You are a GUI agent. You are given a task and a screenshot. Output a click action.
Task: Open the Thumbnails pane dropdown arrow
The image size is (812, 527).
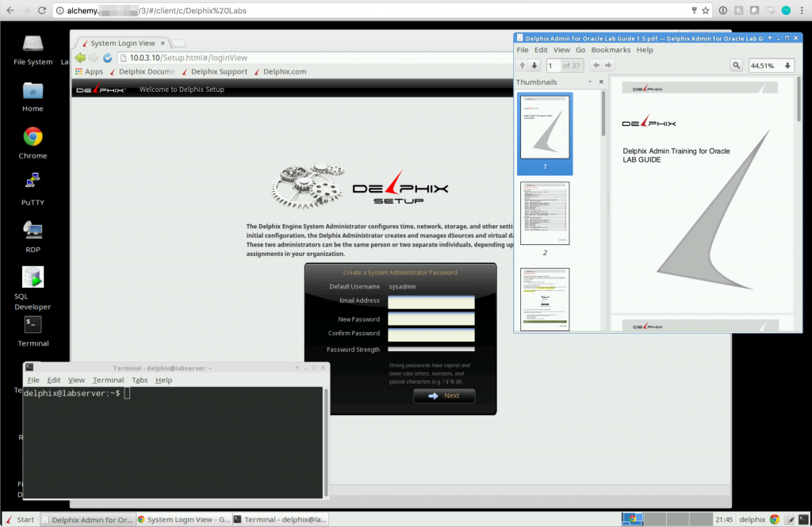[x=590, y=82]
